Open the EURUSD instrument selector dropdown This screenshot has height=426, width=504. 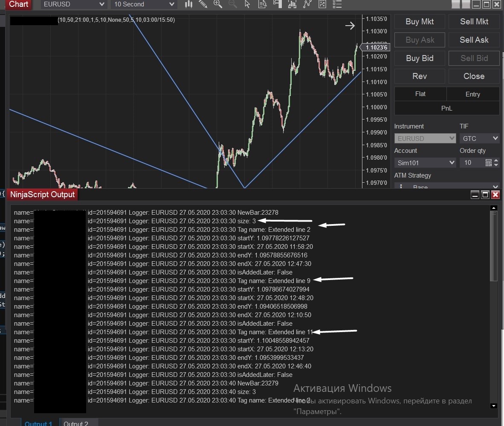pyautogui.click(x=73, y=4)
